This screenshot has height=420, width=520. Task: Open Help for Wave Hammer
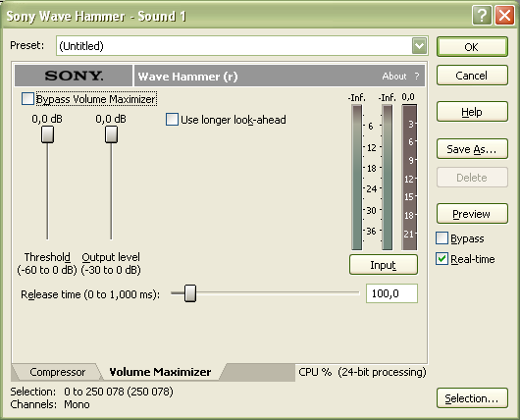click(x=472, y=112)
